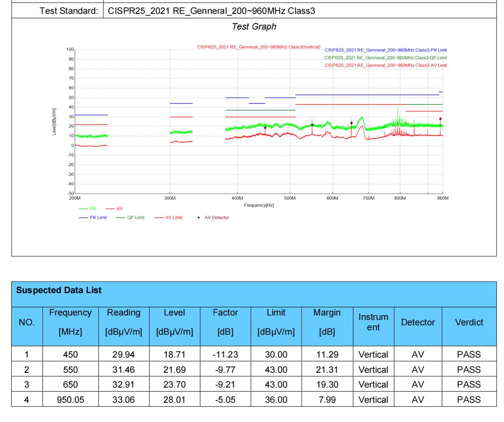The width and height of the screenshot is (504, 422).
Task: Select the 7.99 margin cell
Action: click(x=328, y=399)
